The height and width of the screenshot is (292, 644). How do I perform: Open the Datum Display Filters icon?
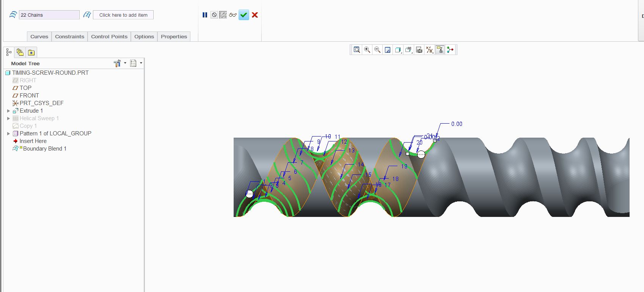coord(429,50)
